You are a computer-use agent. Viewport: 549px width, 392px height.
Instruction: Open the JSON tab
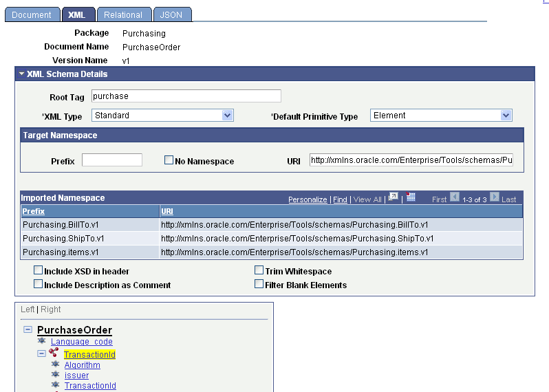[172, 14]
